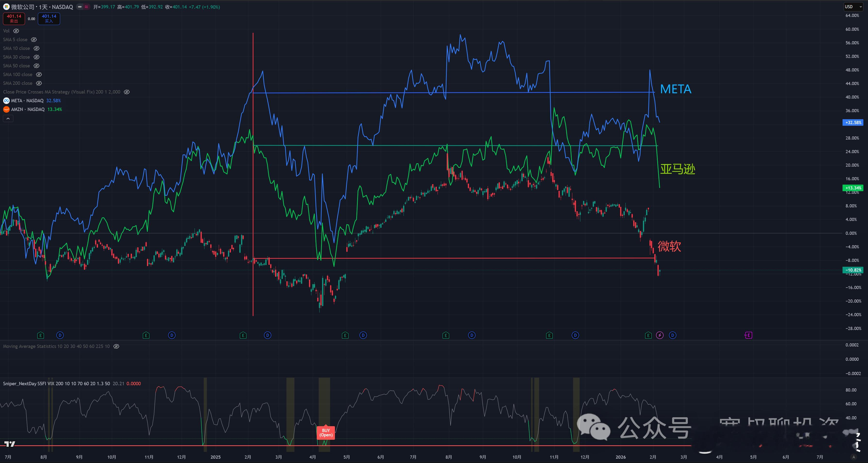Image resolution: width=868 pixels, height=463 pixels.
Task: Click the red sell 401.14 button
Action: tap(14, 18)
